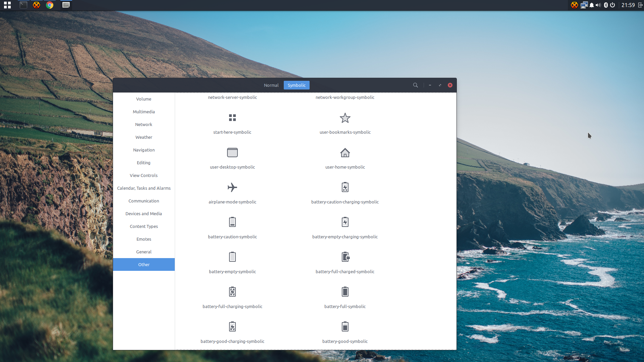Select the battery-good-charging-symbolic icon
The width and height of the screenshot is (644, 362).
[232, 326]
